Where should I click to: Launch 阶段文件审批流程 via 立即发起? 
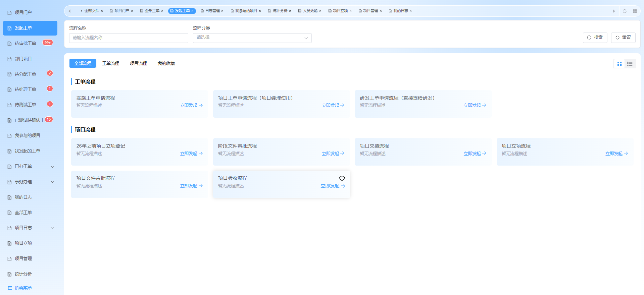(x=333, y=154)
